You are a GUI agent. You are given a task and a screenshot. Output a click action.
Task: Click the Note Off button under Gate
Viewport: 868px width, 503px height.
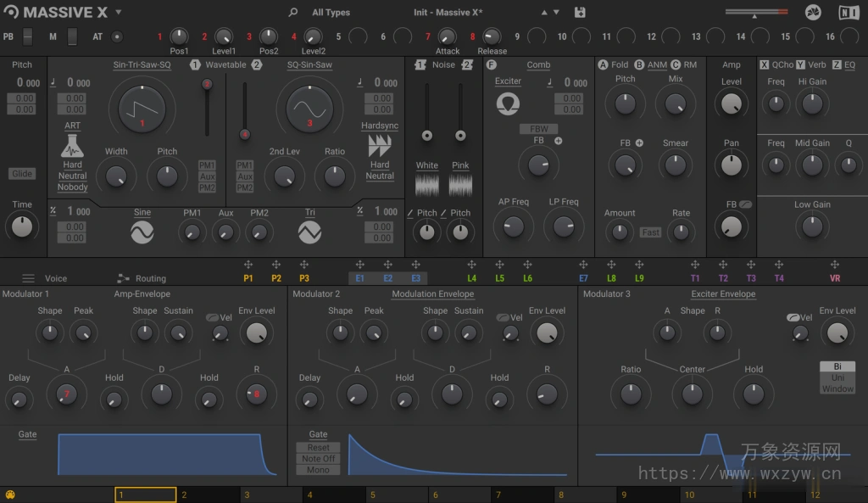pos(318,458)
